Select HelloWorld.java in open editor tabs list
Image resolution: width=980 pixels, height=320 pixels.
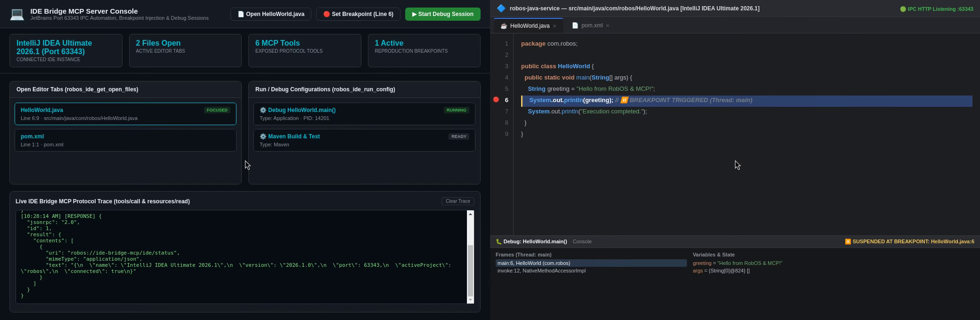pyautogui.click(x=125, y=114)
